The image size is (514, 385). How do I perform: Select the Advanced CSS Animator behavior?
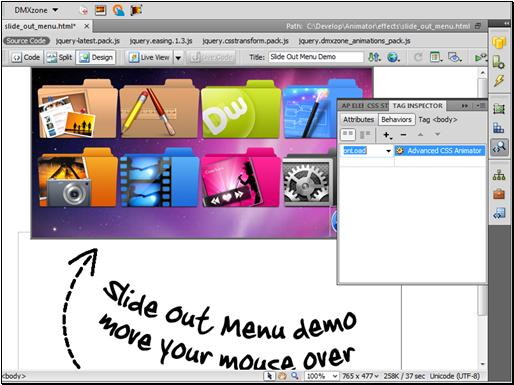[x=439, y=151]
